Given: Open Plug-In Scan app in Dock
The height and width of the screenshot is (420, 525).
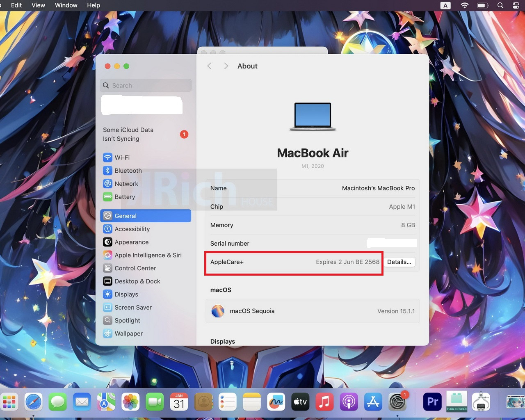Looking at the screenshot, I should click(457, 402).
